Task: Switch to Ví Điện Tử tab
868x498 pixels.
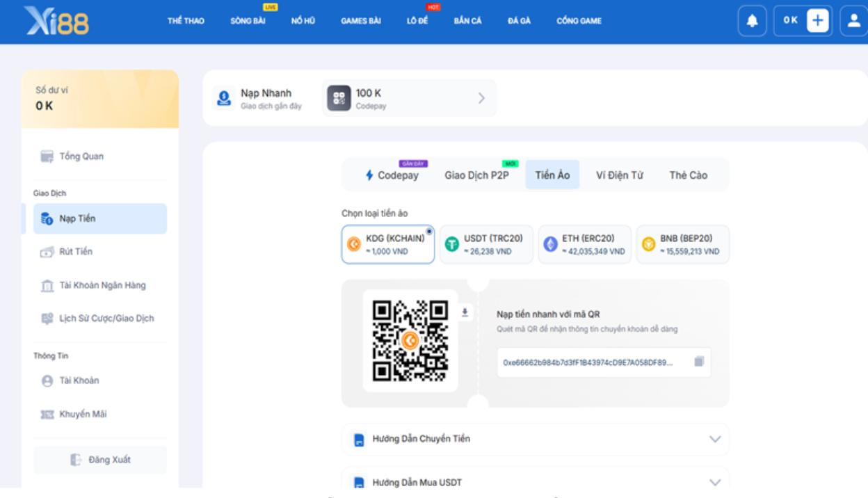Action: [620, 175]
